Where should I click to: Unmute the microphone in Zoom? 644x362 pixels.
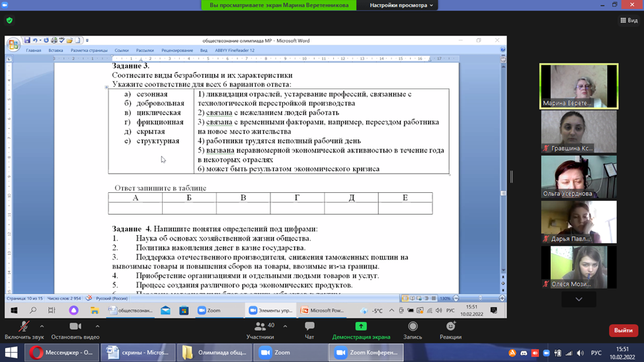(24, 326)
